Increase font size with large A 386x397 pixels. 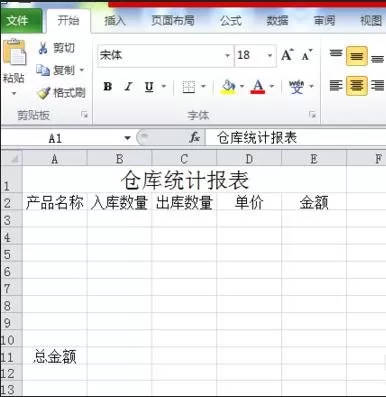pos(287,55)
